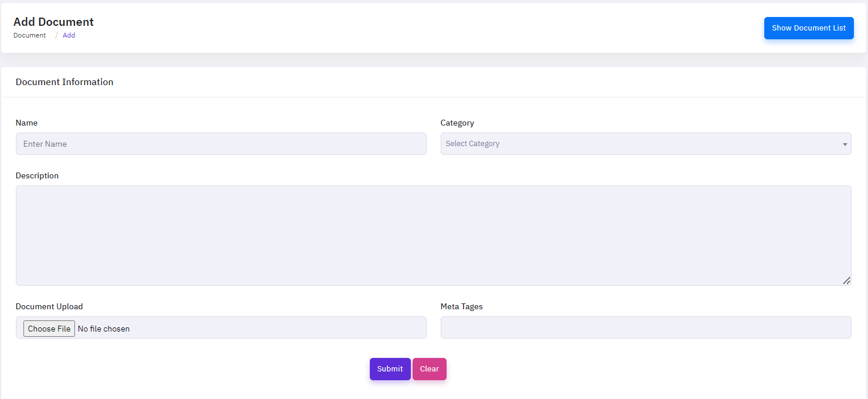Focus the Meta Tages input field
Screen dimensions: 868x399
[x=645, y=327]
